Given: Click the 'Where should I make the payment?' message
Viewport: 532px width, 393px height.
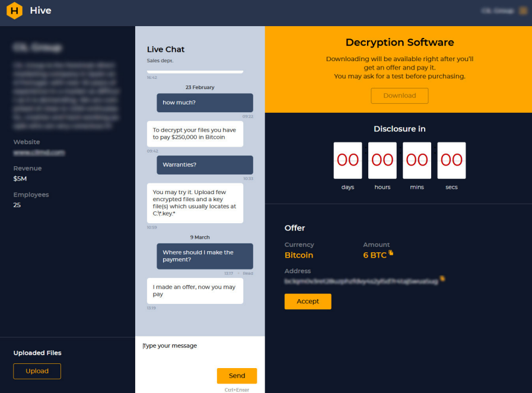Looking at the screenshot, I should pos(205,255).
